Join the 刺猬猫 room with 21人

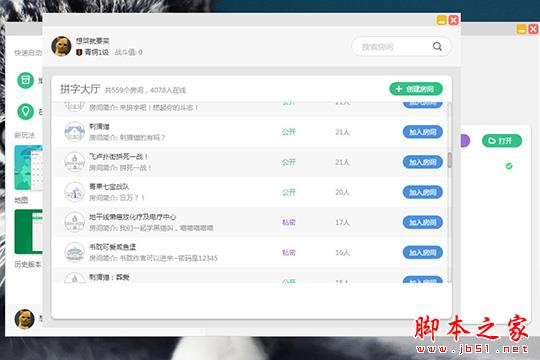[423, 132]
